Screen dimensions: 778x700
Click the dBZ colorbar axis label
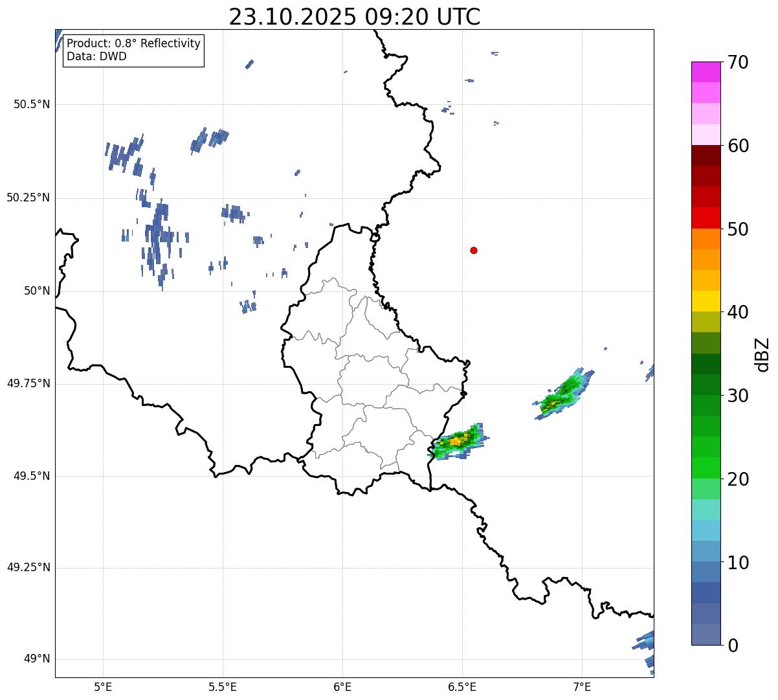[x=762, y=354]
